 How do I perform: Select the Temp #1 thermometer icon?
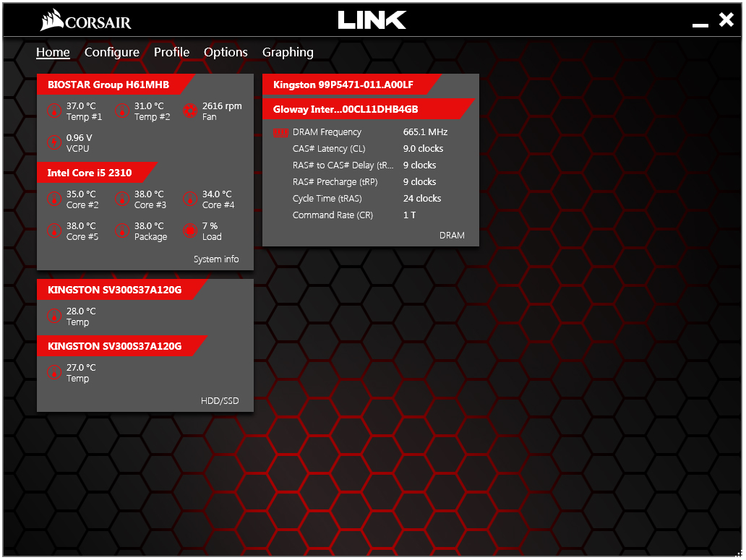click(x=55, y=111)
